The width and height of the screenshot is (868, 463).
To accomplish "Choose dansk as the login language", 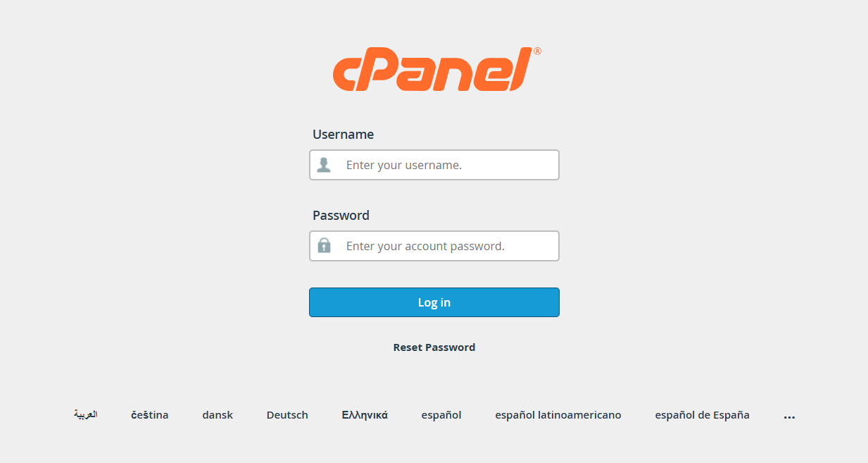I will 218,415.
